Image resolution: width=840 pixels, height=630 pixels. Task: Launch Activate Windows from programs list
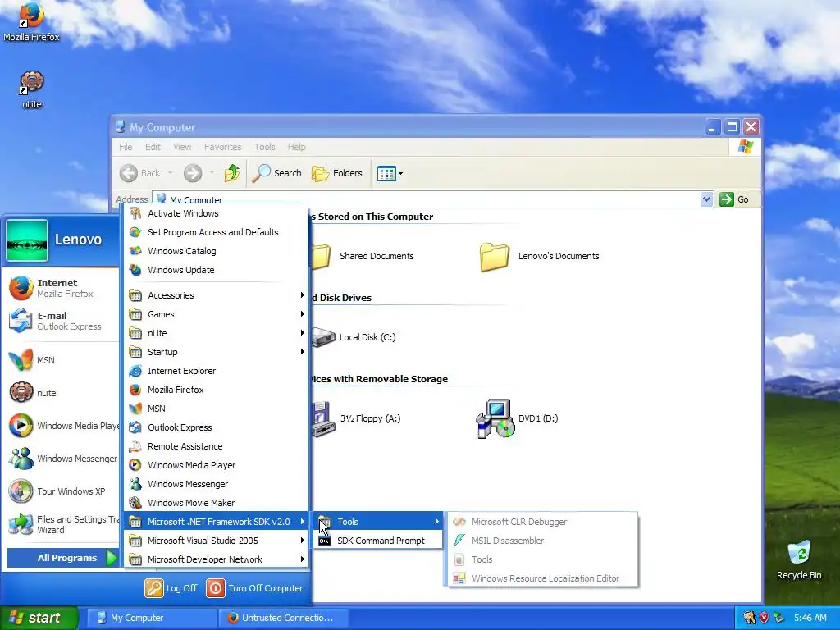(216, 213)
